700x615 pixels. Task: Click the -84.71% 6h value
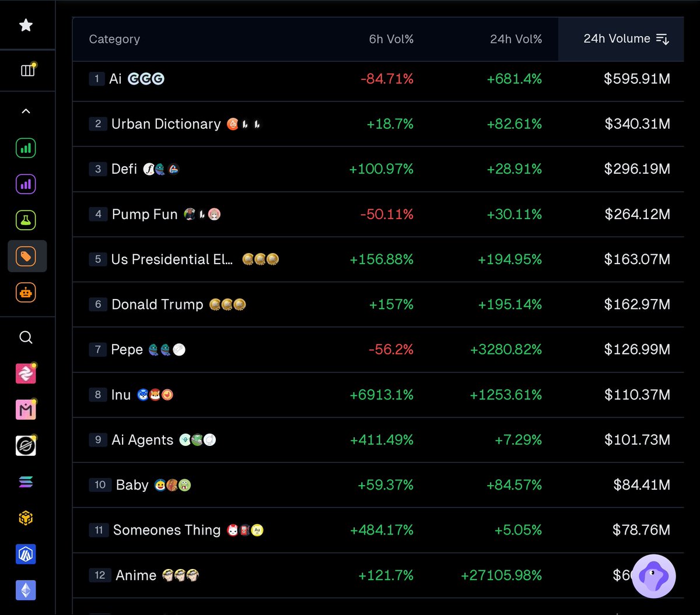[x=387, y=79]
